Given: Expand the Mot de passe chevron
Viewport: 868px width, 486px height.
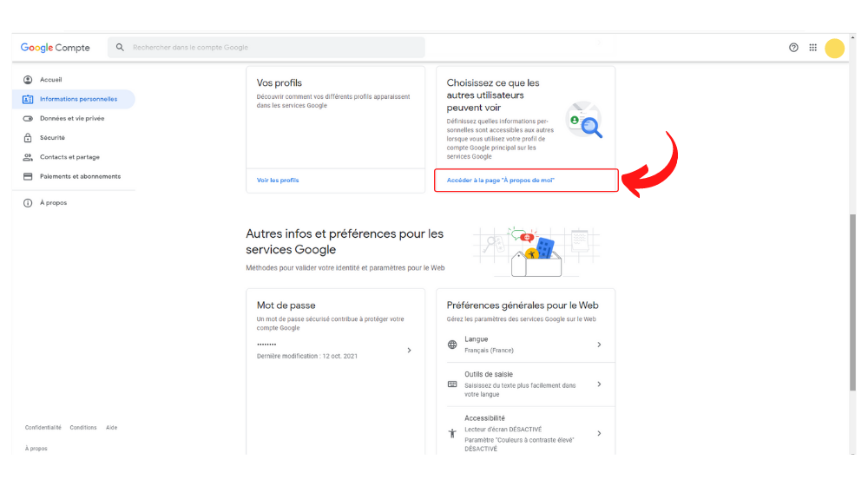Looking at the screenshot, I should [409, 351].
